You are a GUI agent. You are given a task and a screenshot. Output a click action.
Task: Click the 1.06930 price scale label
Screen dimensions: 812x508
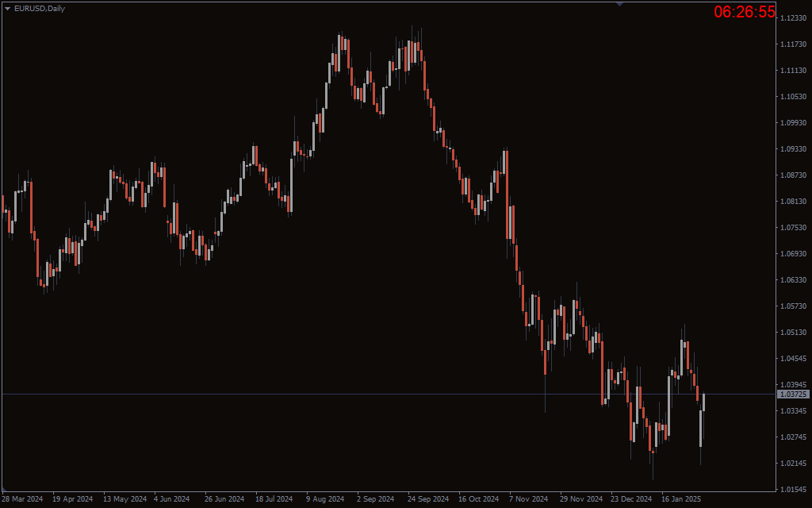793,254
